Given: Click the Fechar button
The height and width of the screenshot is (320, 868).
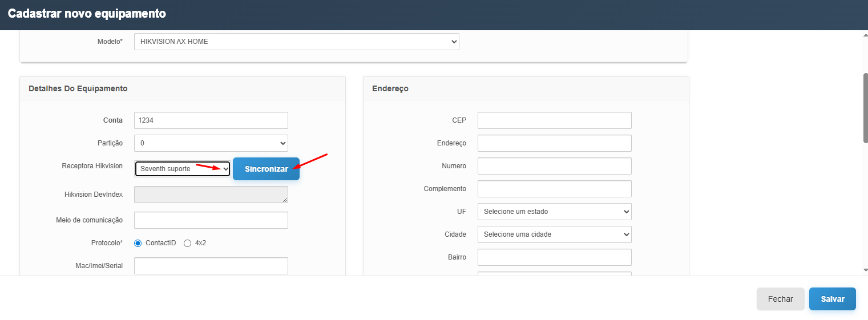Looking at the screenshot, I should (780, 299).
